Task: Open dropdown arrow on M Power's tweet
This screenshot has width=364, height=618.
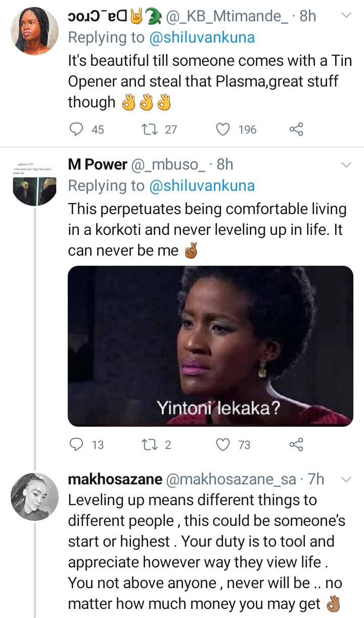Action: point(346,164)
